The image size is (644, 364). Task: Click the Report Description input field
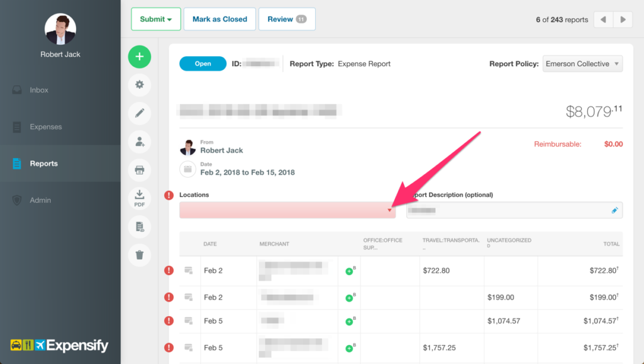point(506,210)
